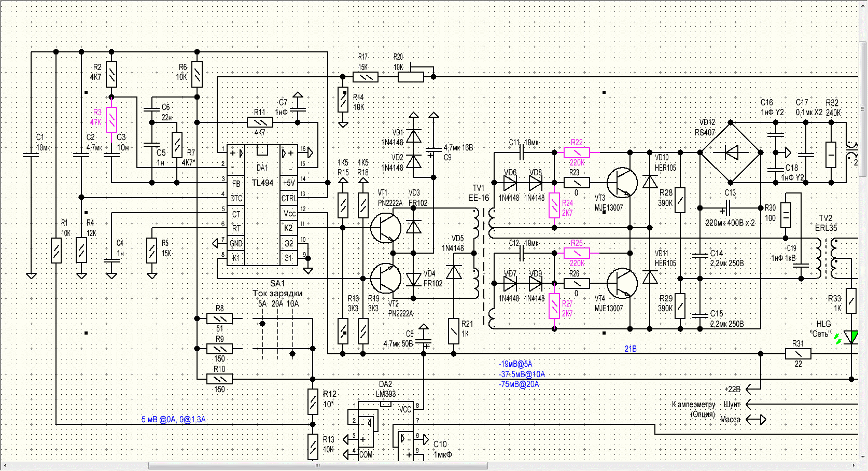
Task: Select the blue "21В" voltage annotation
Action: click(x=631, y=349)
